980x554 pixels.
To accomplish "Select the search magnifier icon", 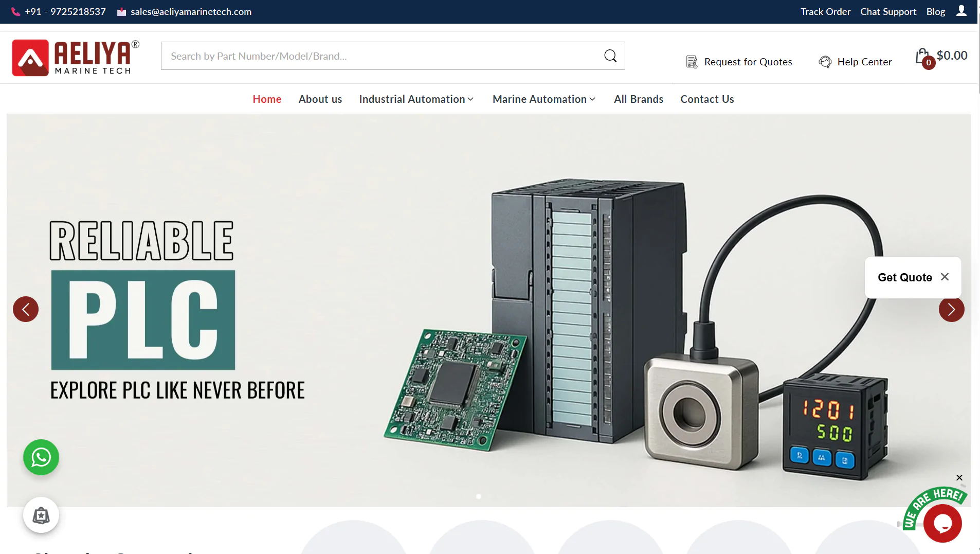I will point(610,56).
